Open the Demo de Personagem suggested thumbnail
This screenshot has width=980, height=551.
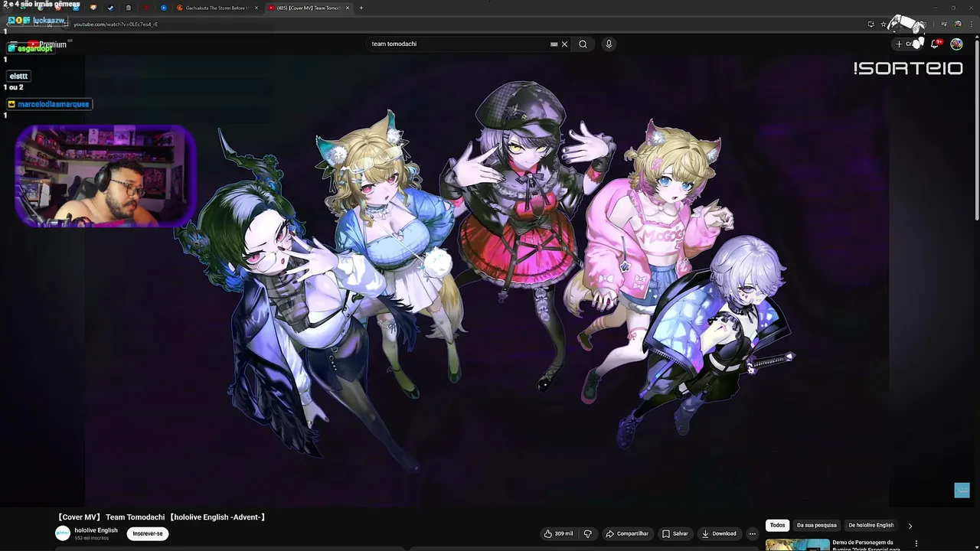[797, 545]
